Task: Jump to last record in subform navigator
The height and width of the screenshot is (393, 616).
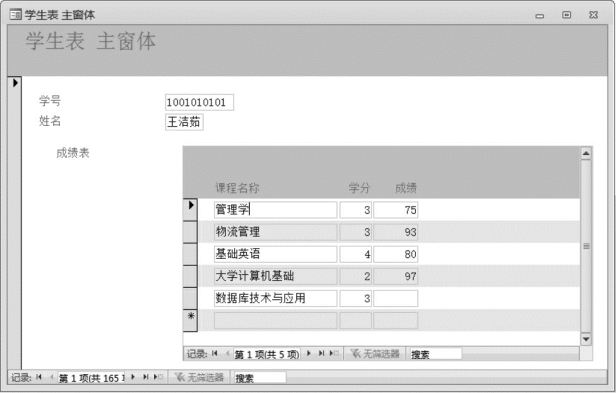Action: (x=321, y=353)
